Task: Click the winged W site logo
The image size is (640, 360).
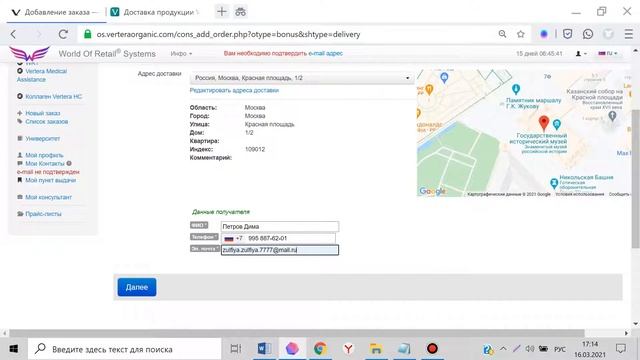Action: tap(29, 53)
